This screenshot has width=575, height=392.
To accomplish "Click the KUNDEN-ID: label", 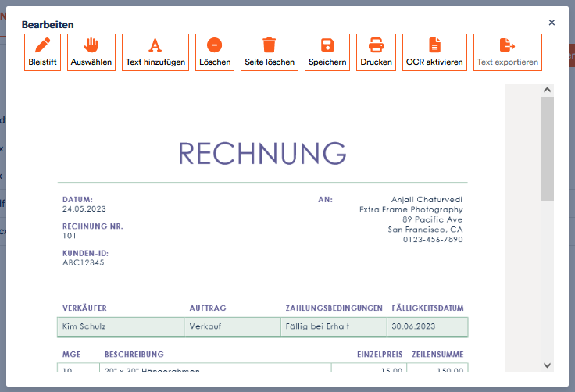I will (x=85, y=253).
